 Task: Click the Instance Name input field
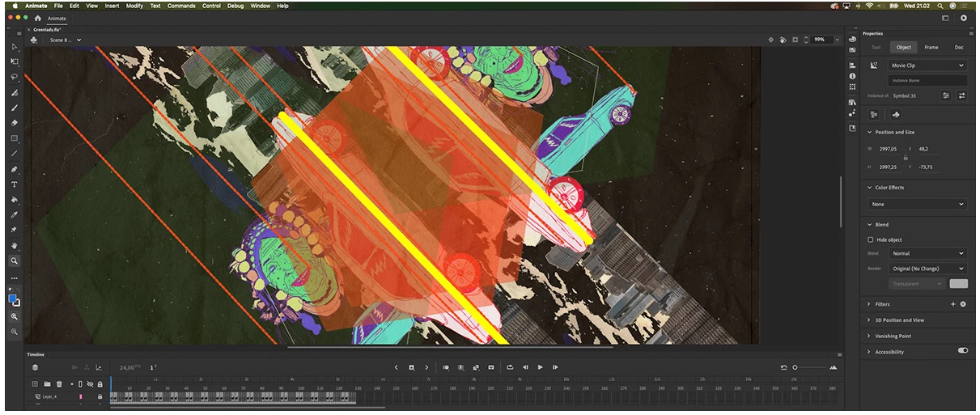click(927, 81)
